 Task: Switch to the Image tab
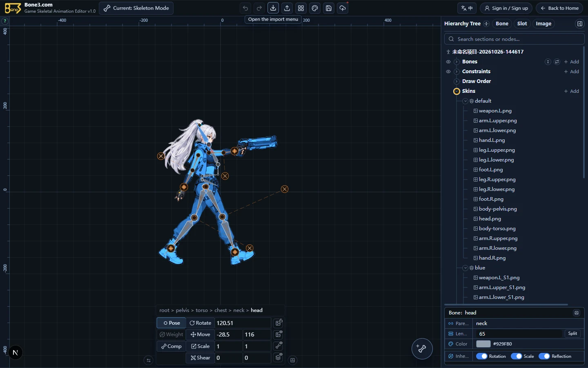(x=543, y=24)
